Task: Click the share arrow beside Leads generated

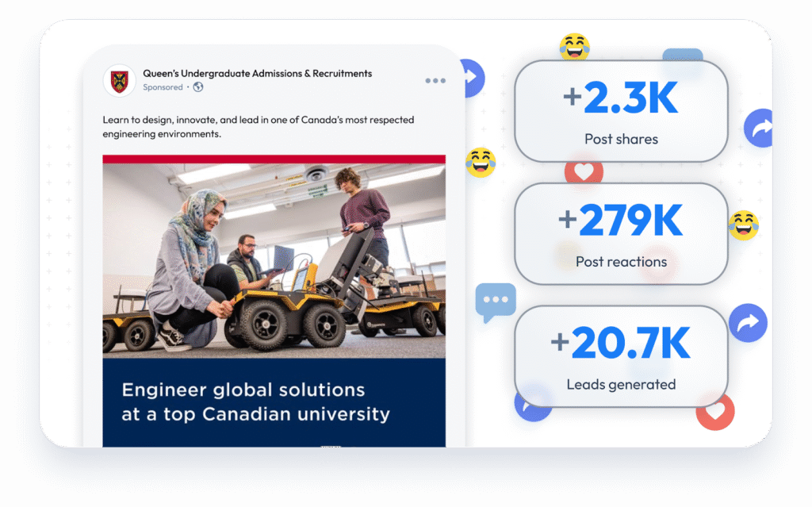Action: coord(748,322)
